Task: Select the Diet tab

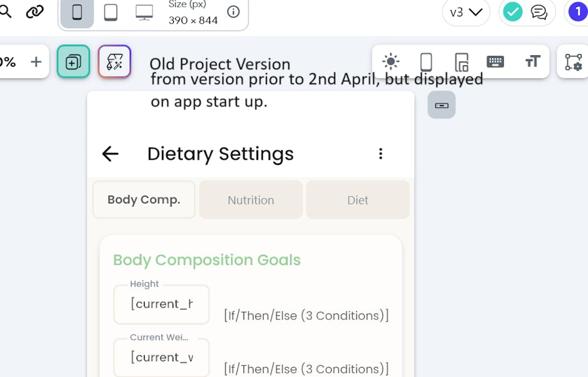Action: (358, 200)
